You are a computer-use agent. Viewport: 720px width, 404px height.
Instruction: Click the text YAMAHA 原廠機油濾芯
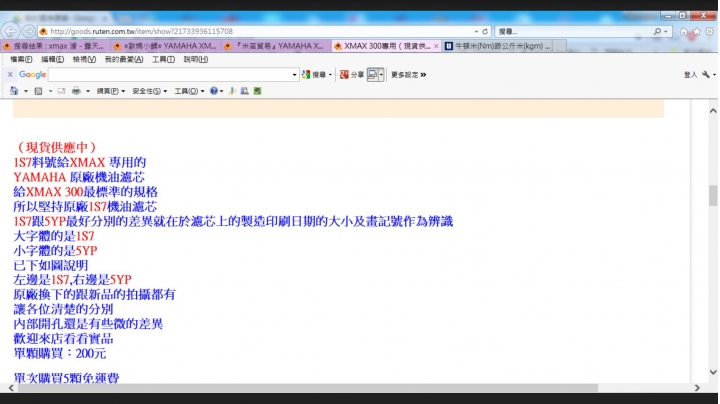[79, 177]
